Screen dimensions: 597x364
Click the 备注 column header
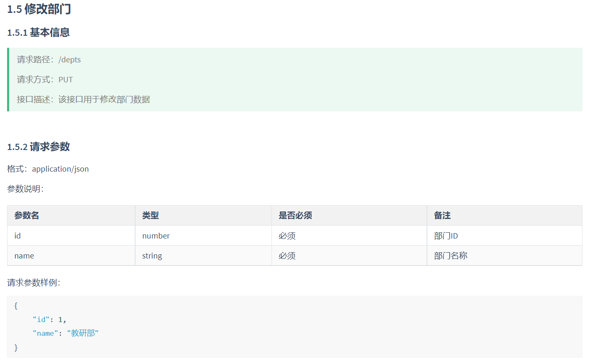(442, 216)
